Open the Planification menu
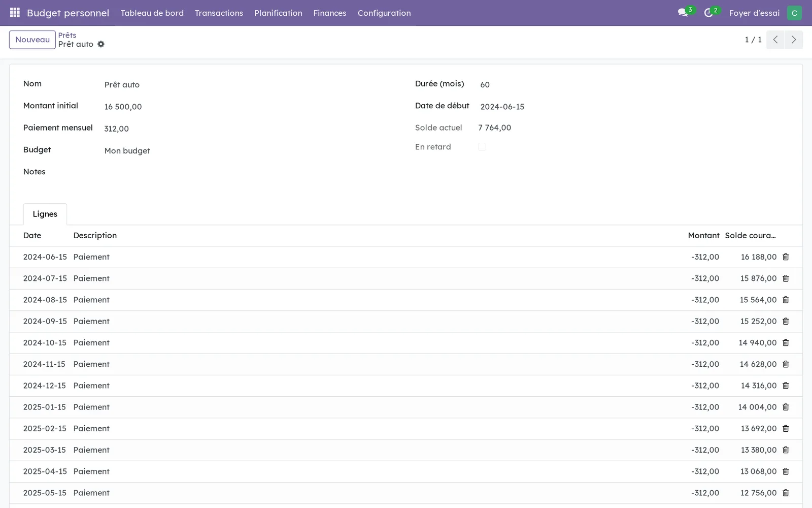This screenshot has height=508, width=812. tap(278, 13)
